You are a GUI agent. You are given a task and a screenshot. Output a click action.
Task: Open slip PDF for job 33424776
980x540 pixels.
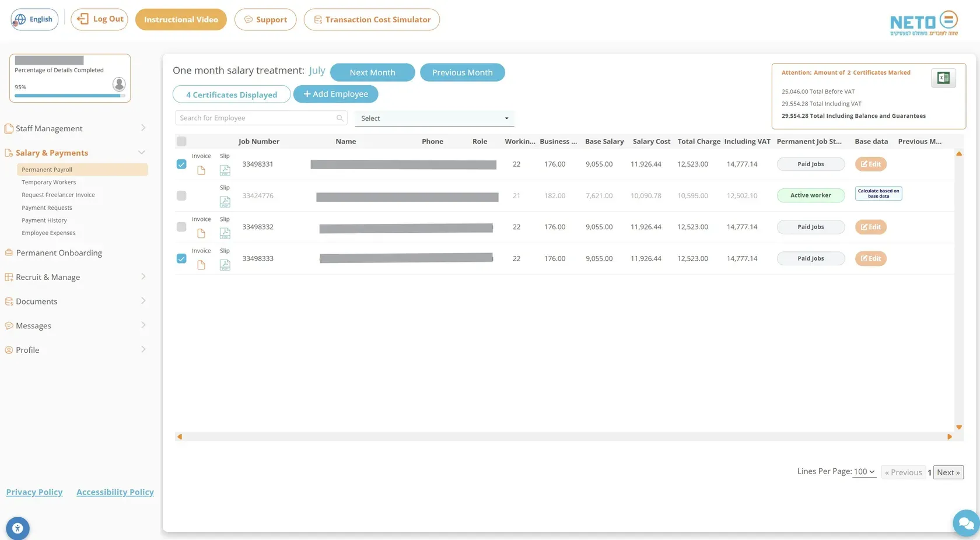[x=225, y=202]
